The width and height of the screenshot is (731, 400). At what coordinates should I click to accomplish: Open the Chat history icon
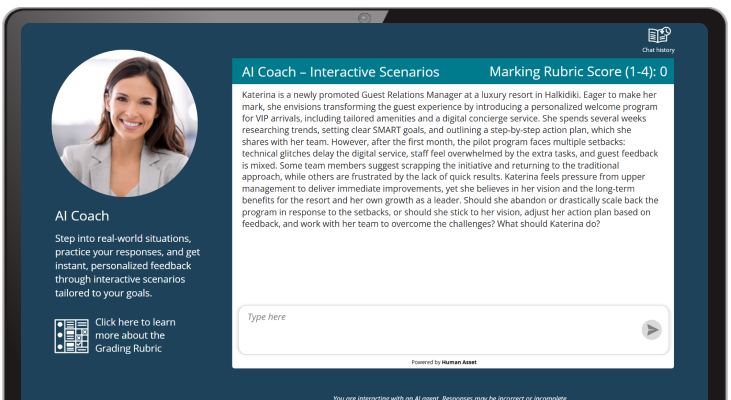(658, 35)
